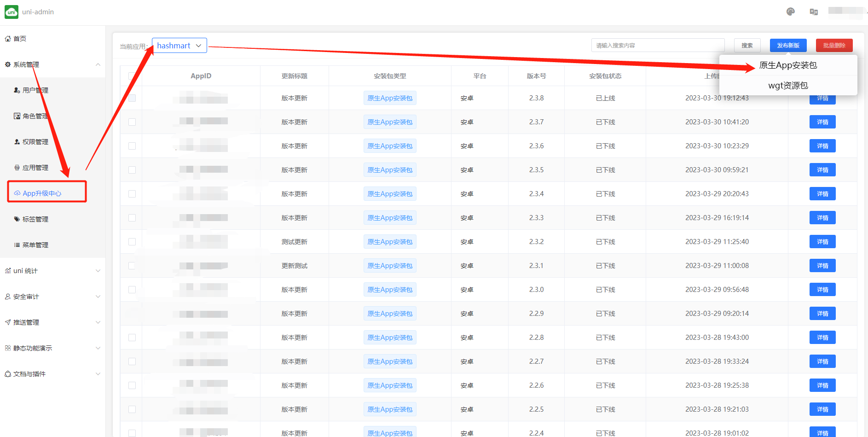Screen dimensions: 868x437
Task: Expand the uni 统计 menu chevron
Action: (98, 271)
